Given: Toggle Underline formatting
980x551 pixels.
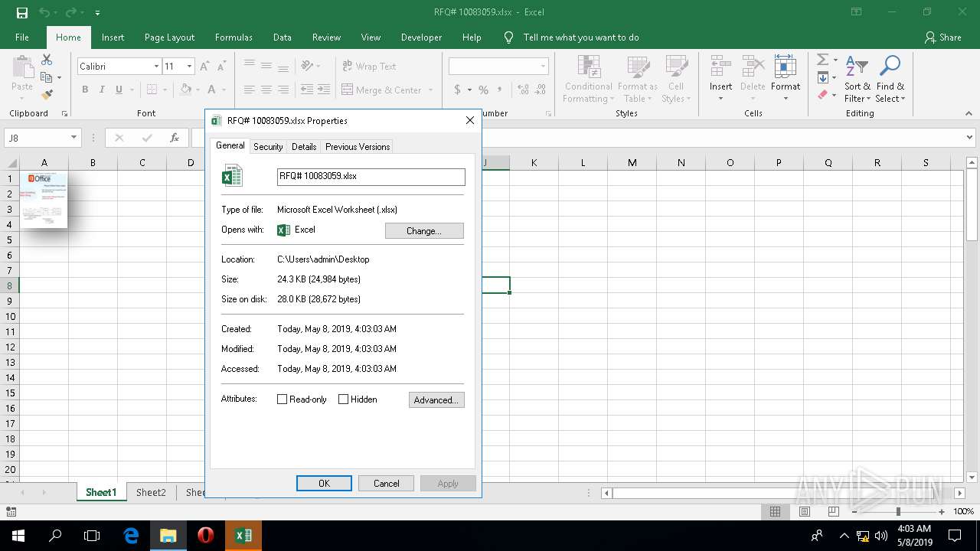Looking at the screenshot, I should point(119,90).
